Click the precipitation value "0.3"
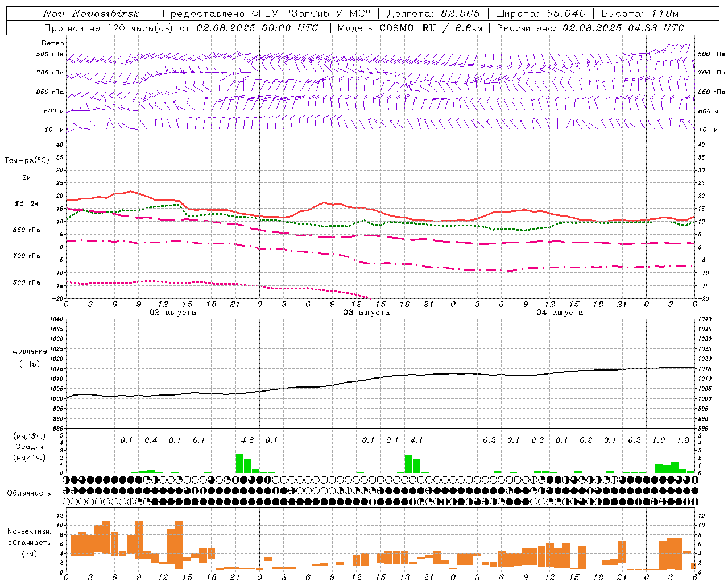Screen dimensions: 728x582 [537, 440]
